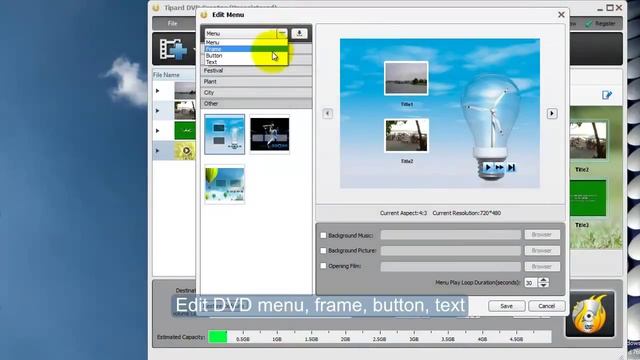This screenshot has height=360, width=640.
Task: Click the loop duration seconds field
Action: tap(530, 282)
